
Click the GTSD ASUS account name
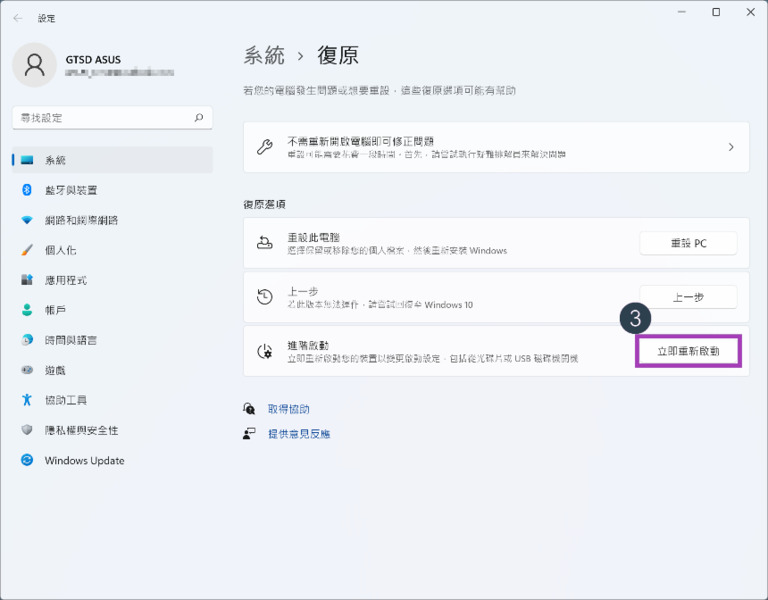point(93,60)
